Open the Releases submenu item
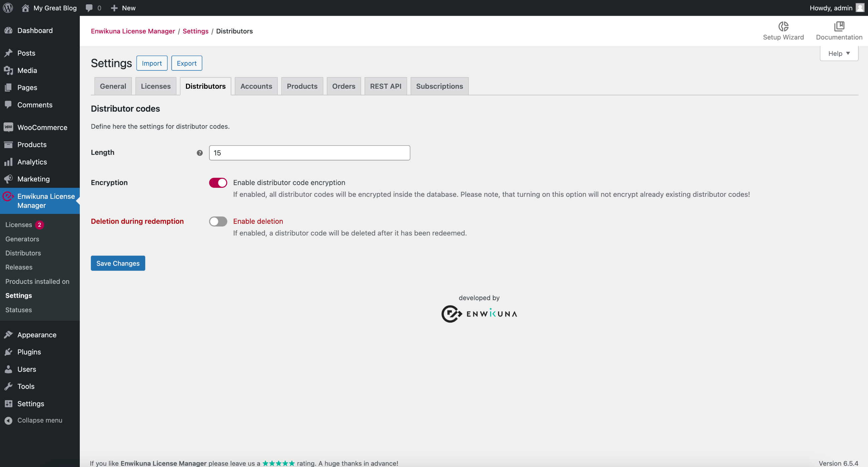Viewport: 868px width, 467px height. pos(19,267)
